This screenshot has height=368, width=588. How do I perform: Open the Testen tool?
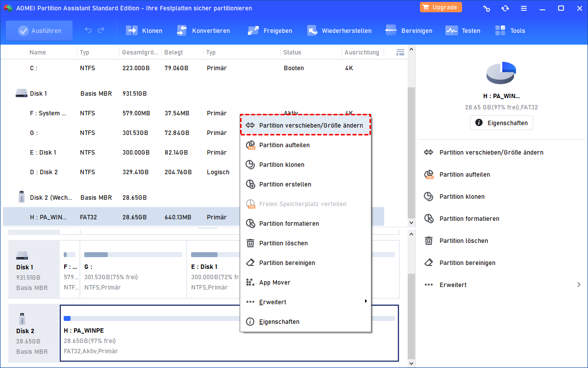tap(463, 30)
